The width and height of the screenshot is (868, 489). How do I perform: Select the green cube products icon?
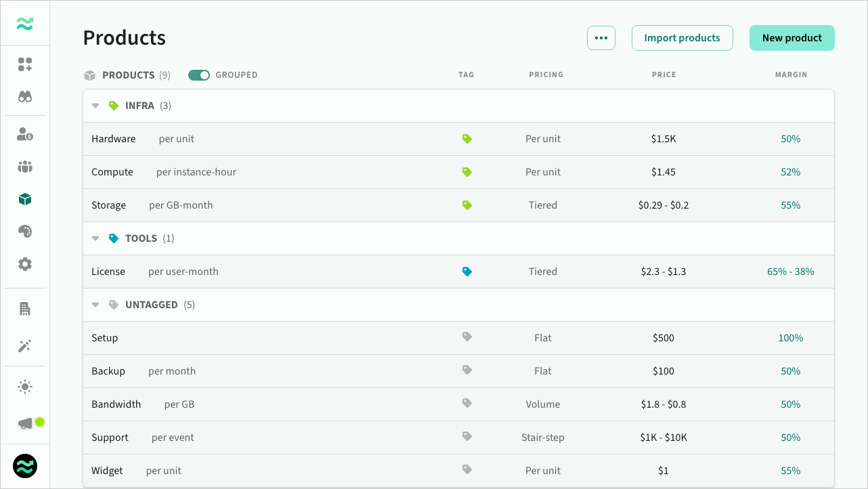point(25,199)
